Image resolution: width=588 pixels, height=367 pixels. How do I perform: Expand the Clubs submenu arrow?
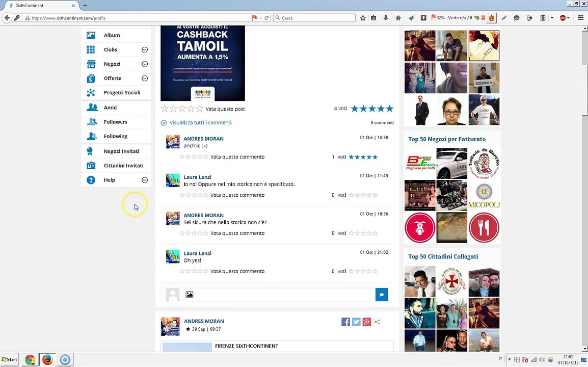144,49
